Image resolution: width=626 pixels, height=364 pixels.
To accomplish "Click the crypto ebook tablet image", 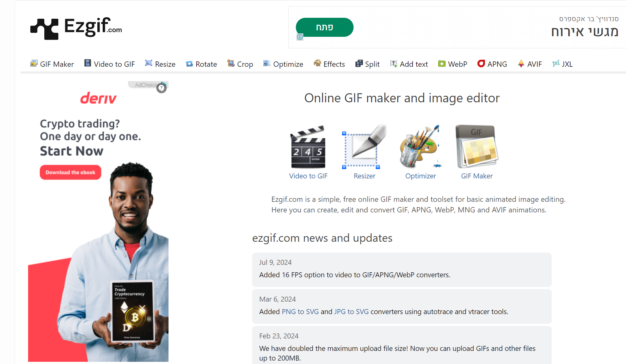I will 133,312.
